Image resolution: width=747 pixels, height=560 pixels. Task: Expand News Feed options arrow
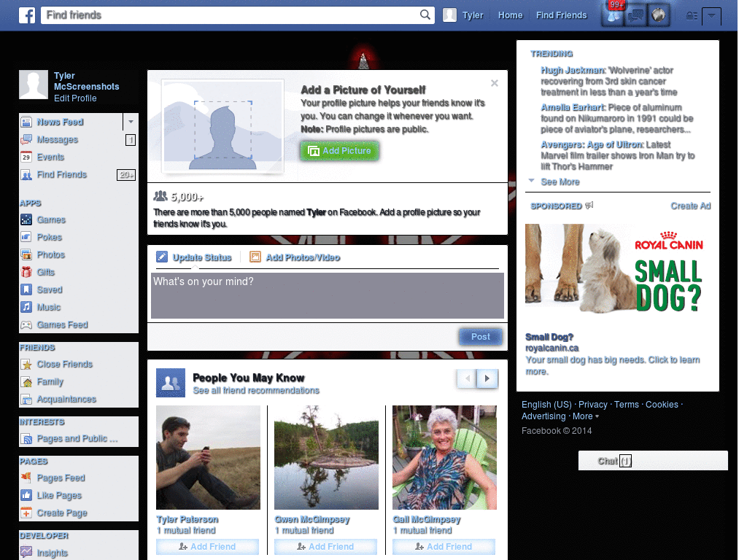tap(131, 122)
